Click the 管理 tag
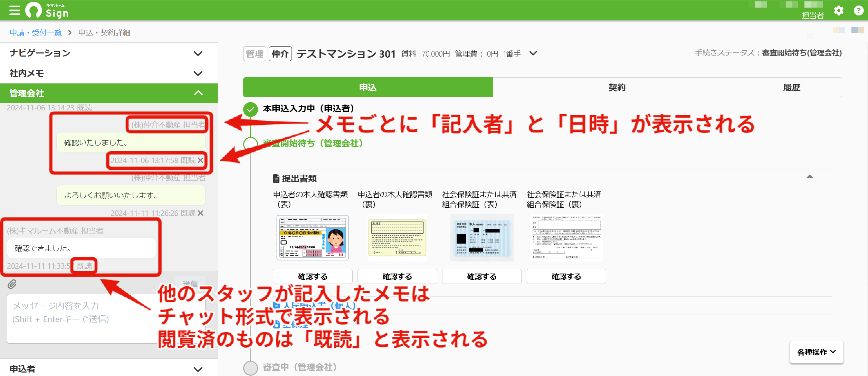This screenshot has width=868, height=376. pos(255,54)
